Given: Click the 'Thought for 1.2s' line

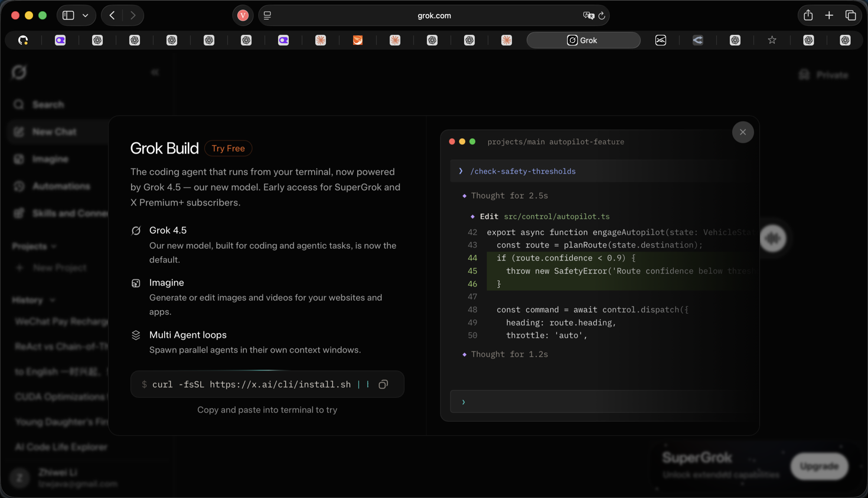Looking at the screenshot, I should [509, 354].
